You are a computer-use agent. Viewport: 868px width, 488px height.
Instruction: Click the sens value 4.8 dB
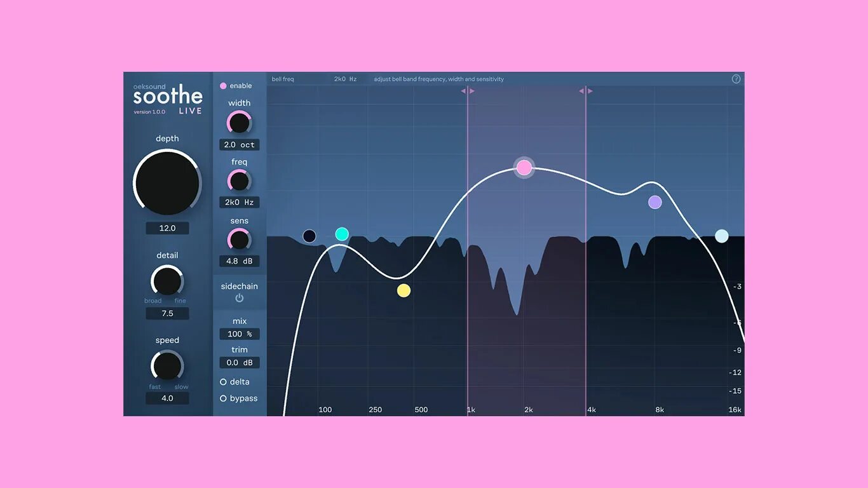[240, 261]
